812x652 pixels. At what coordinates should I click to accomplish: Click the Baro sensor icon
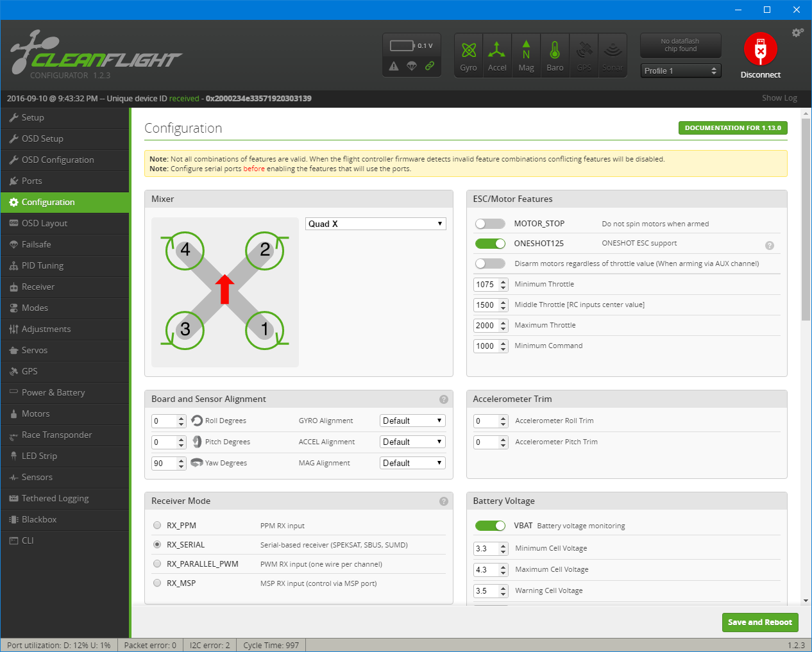pyautogui.click(x=555, y=56)
